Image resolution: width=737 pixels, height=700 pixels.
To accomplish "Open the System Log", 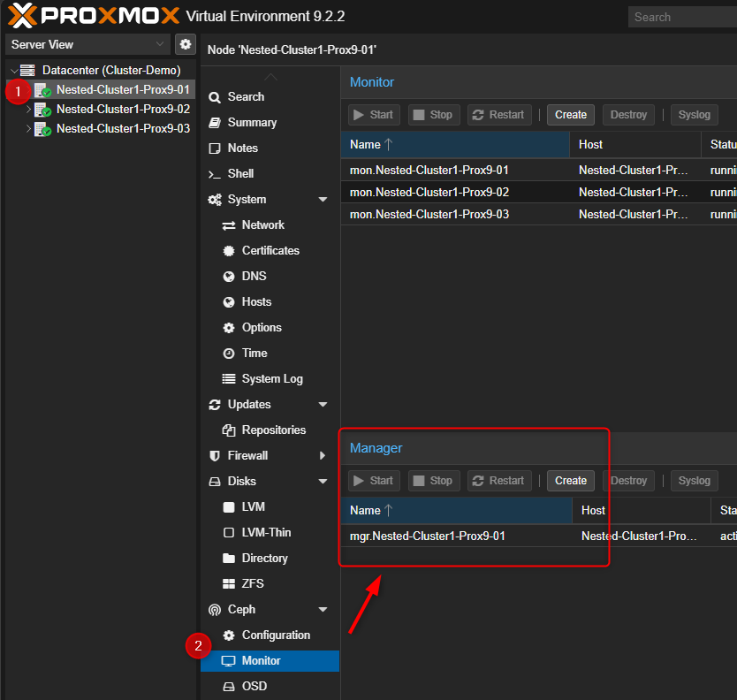I will [x=270, y=378].
